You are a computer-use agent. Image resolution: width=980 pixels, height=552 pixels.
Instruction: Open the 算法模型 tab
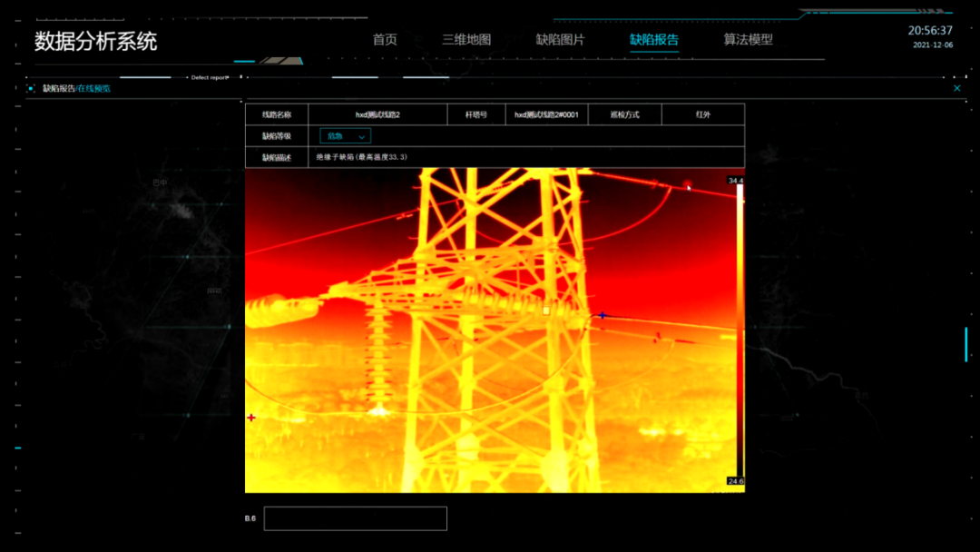[748, 40]
